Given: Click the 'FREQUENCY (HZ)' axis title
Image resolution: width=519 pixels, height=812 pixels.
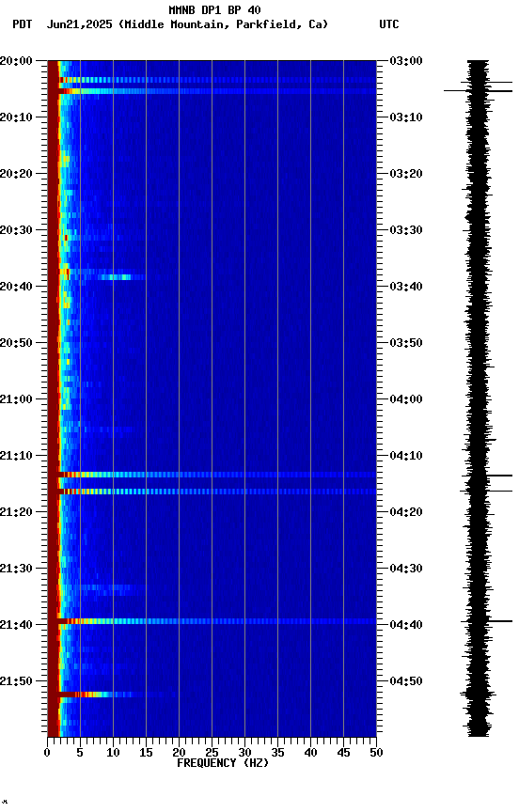Looking at the screenshot, I should (x=223, y=763).
